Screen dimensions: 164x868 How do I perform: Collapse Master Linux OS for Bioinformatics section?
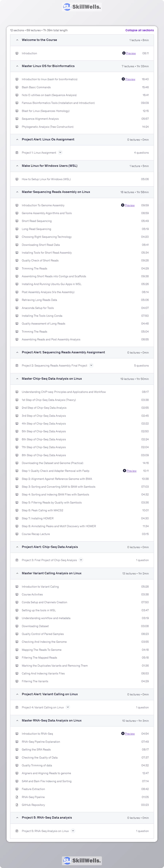tap(17, 66)
